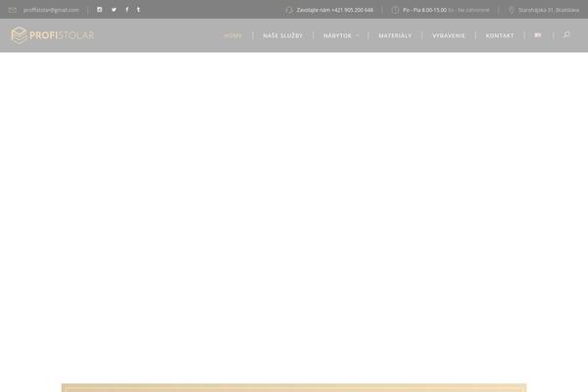Click the headset phone icon
588x392 pixels.
(x=289, y=10)
